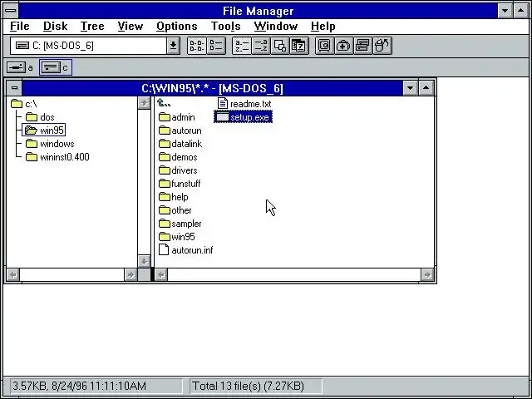Click the up-directory arrow icon
532x399 pixels.
[x=164, y=103]
